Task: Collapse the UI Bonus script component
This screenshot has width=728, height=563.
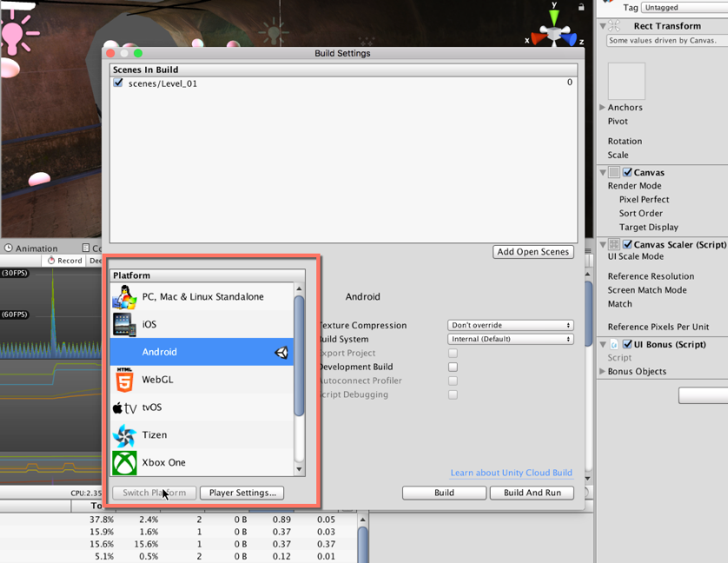Action: pyautogui.click(x=603, y=344)
